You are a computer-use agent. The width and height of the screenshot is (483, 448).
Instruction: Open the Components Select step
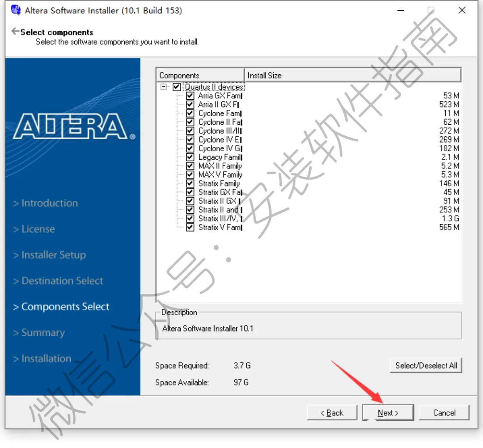pyautogui.click(x=61, y=307)
